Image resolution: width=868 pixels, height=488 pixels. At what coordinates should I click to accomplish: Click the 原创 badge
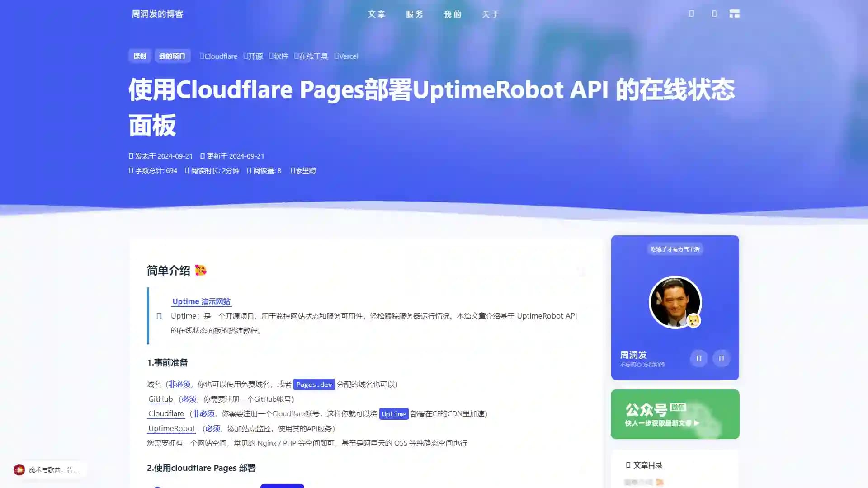(140, 56)
